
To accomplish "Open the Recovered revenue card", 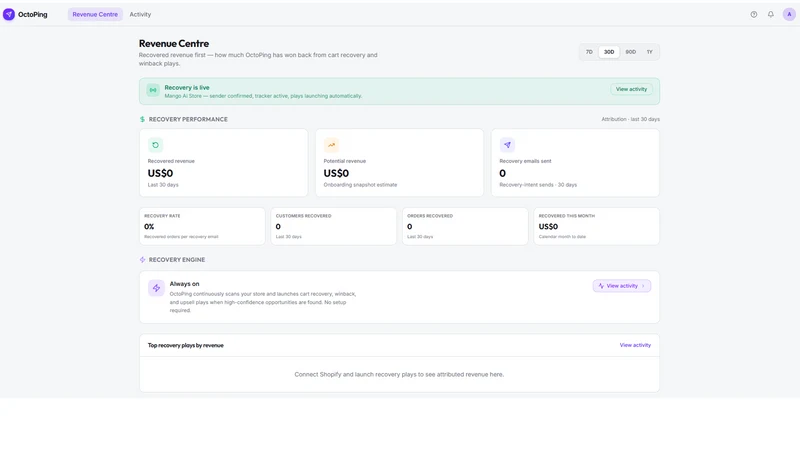I will tap(223, 163).
